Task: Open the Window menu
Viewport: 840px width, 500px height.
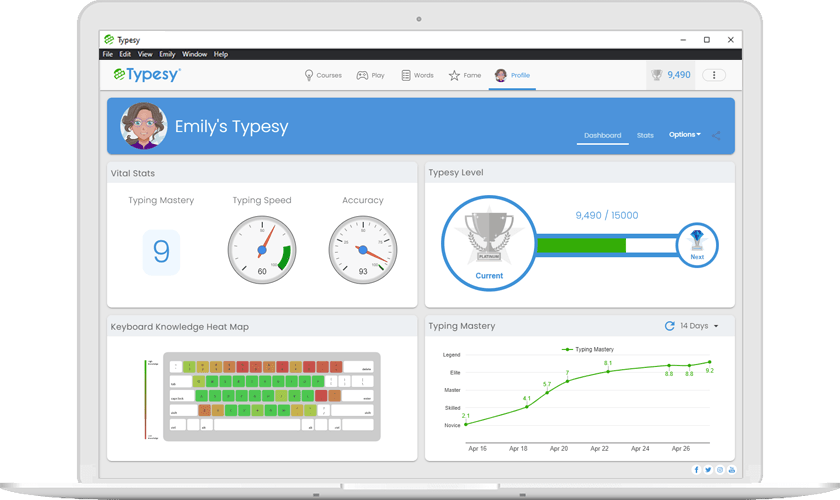Action: coord(194,54)
